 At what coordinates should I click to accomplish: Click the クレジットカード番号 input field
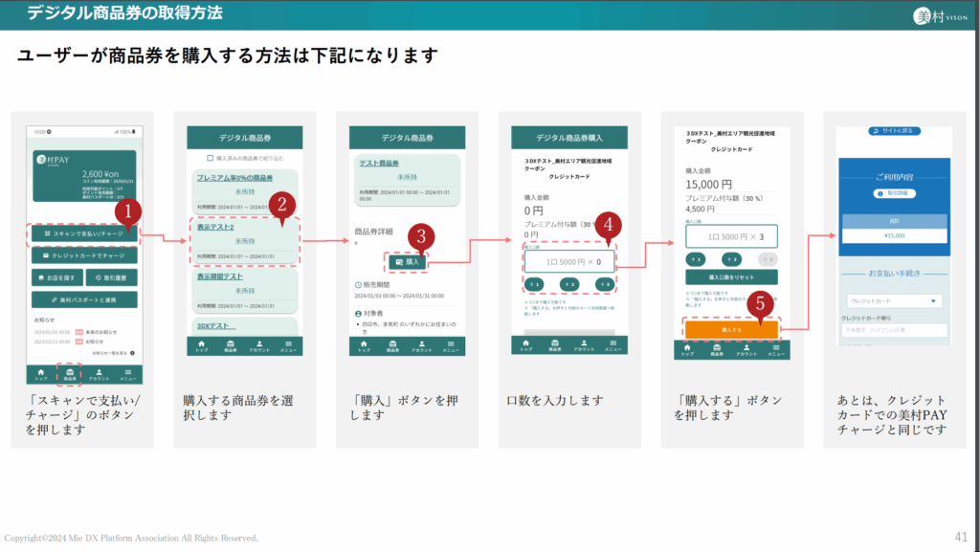(x=891, y=330)
